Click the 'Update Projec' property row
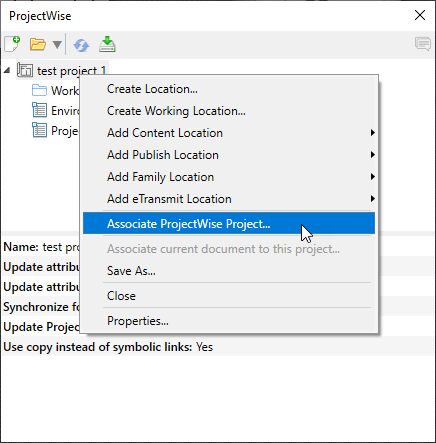Screen dimensions: 436x443 pyautogui.click(x=41, y=327)
